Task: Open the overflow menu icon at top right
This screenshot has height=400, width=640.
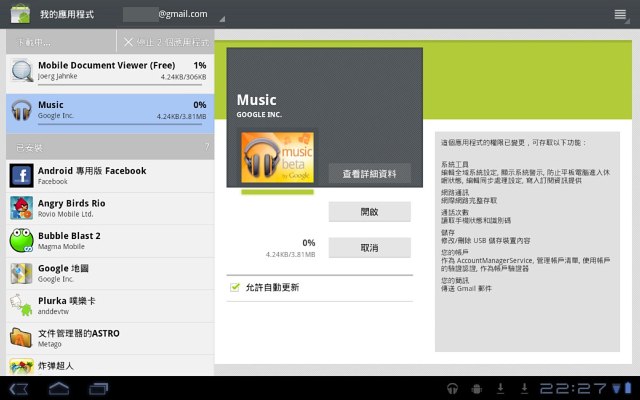Action: pos(620,15)
